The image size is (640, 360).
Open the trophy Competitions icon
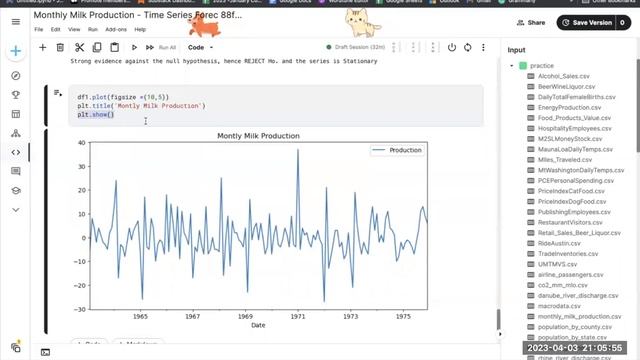click(x=16, y=95)
